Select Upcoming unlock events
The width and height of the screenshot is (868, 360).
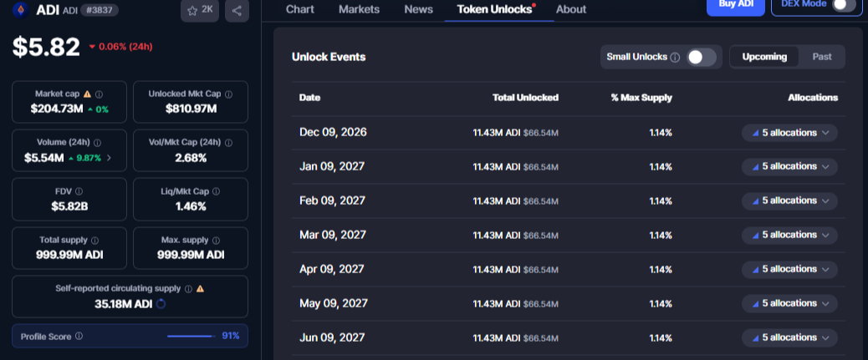coord(764,57)
